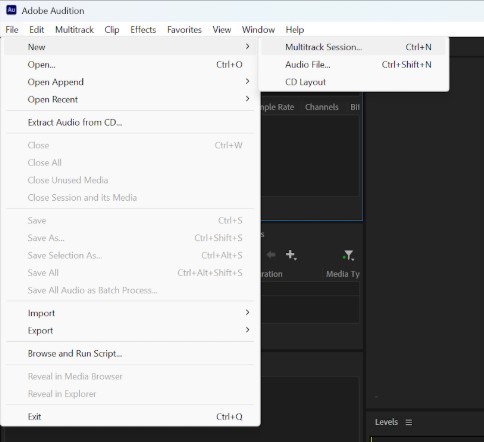Open the Help menu
The height and width of the screenshot is (442, 484).
click(x=295, y=30)
